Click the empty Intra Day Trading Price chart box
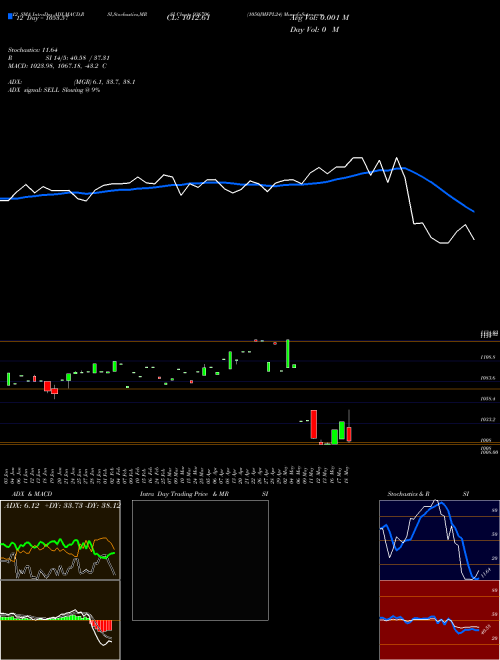This screenshot has width=500, height=660. coord(200,560)
